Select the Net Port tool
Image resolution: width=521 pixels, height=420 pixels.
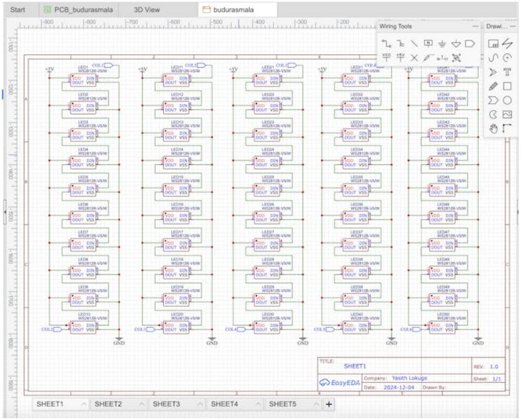[471, 43]
